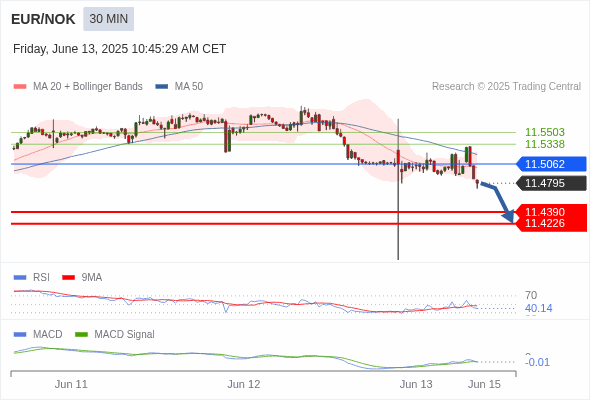Click the Jun 15 date axis label
Viewport: 590px width, 400px height.
pos(484,384)
